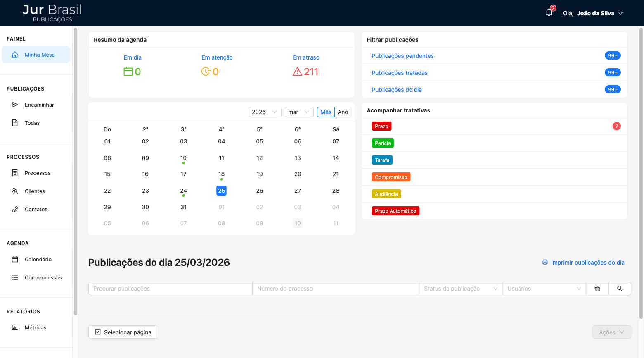The image size is (644, 358).
Task: Open the year 2026 dropdown
Action: click(265, 112)
